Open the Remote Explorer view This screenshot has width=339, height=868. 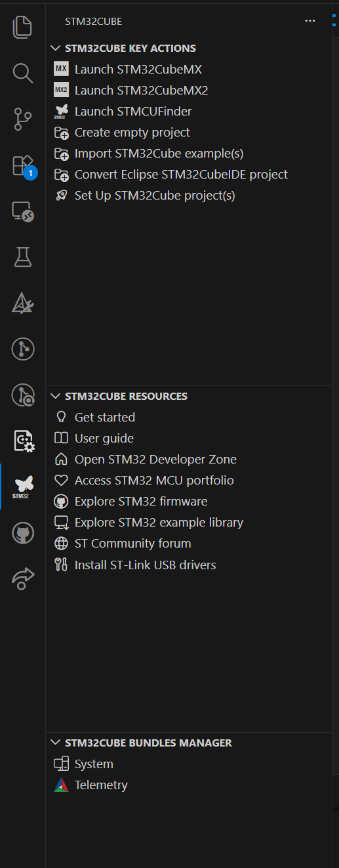(22, 211)
